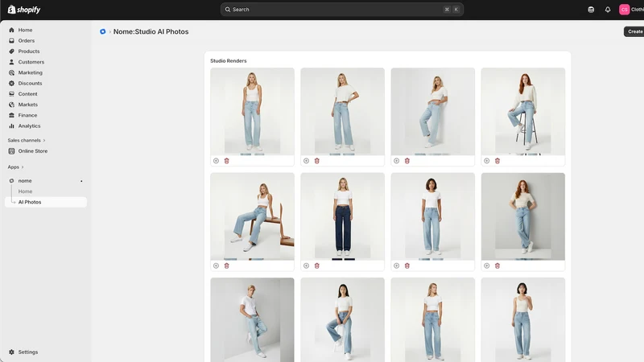Open the dark curly-haired model thumbnail
This screenshot has height=362, width=644.
tap(433, 216)
